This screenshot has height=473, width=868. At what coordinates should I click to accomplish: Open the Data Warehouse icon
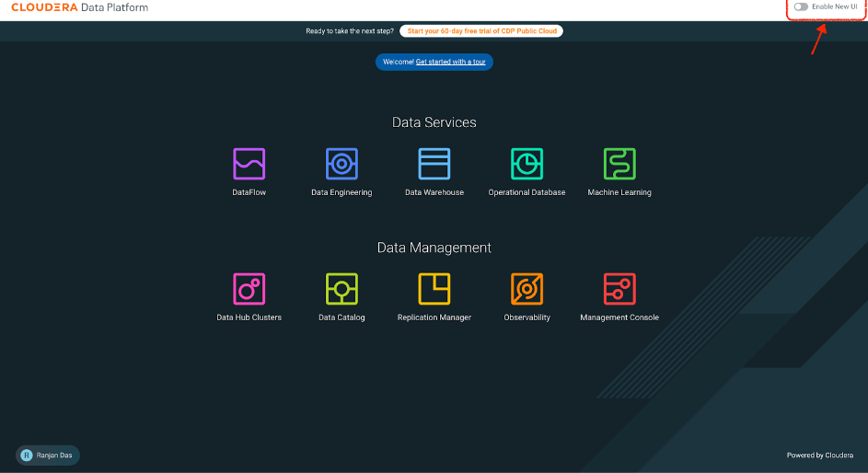tap(434, 164)
